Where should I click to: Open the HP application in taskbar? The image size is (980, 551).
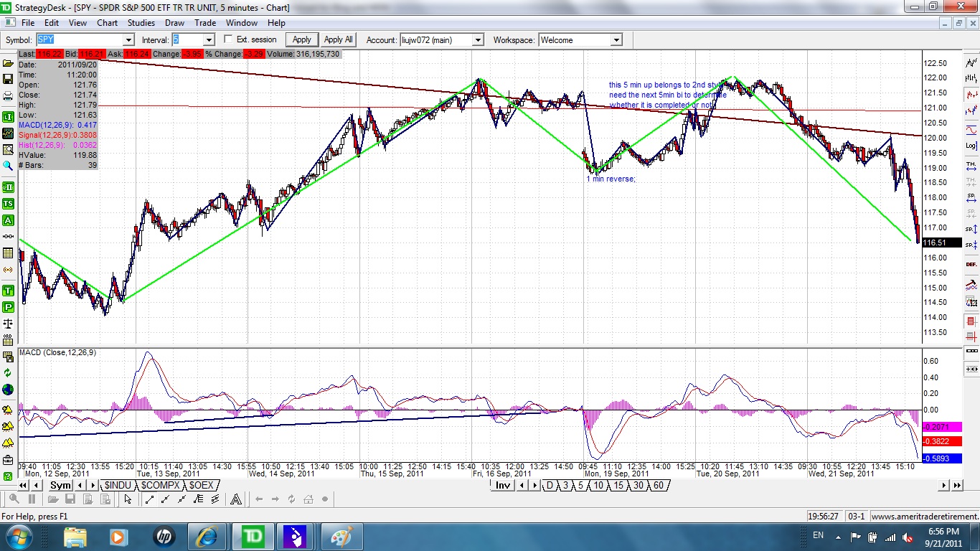pyautogui.click(x=163, y=536)
